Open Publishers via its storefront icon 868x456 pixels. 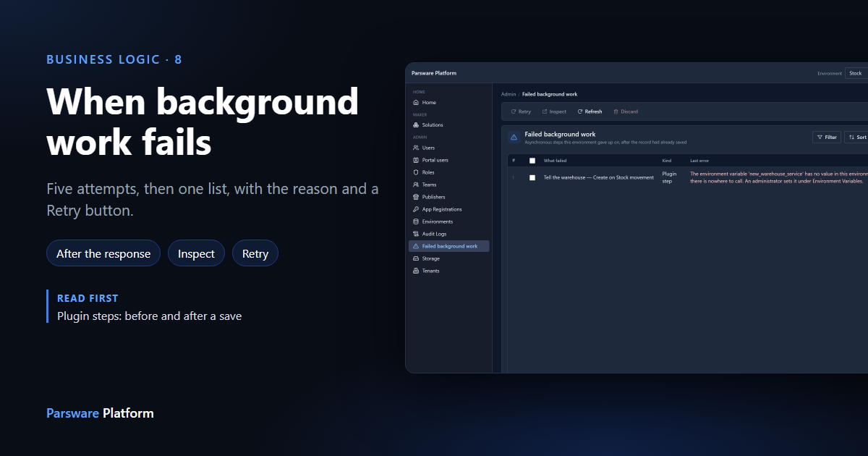(x=415, y=197)
